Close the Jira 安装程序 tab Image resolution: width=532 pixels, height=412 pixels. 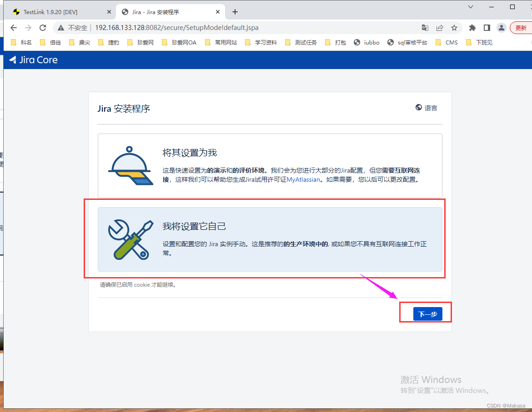pos(218,12)
